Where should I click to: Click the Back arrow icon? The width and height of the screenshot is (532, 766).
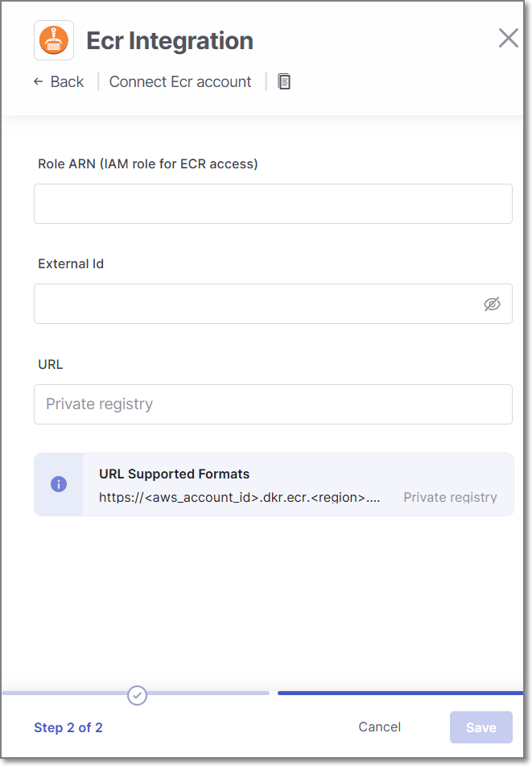point(38,81)
